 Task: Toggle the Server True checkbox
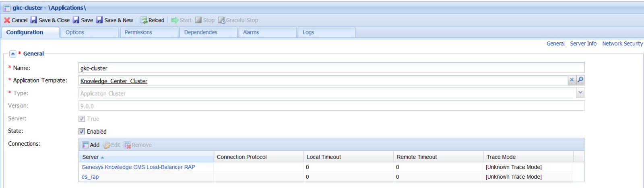(82, 119)
